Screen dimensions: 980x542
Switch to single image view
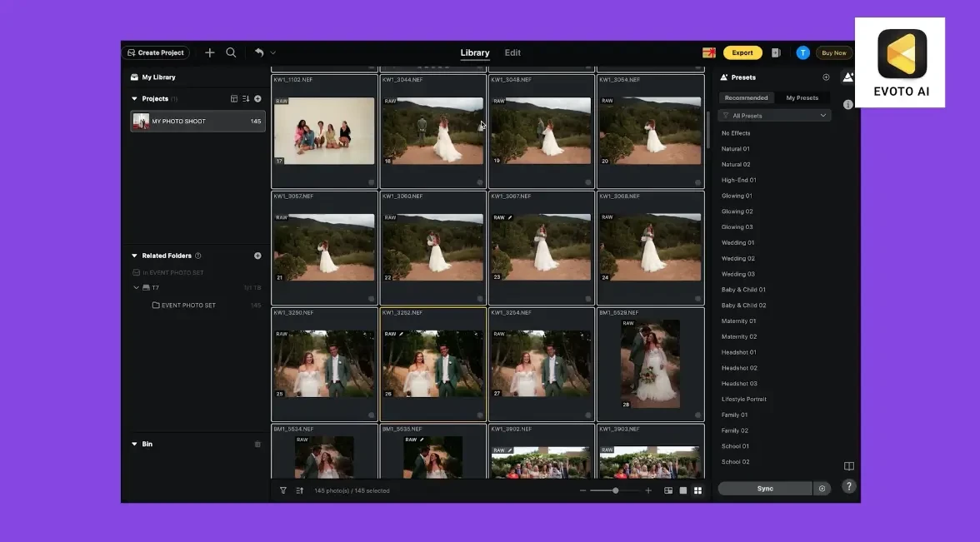(x=683, y=490)
